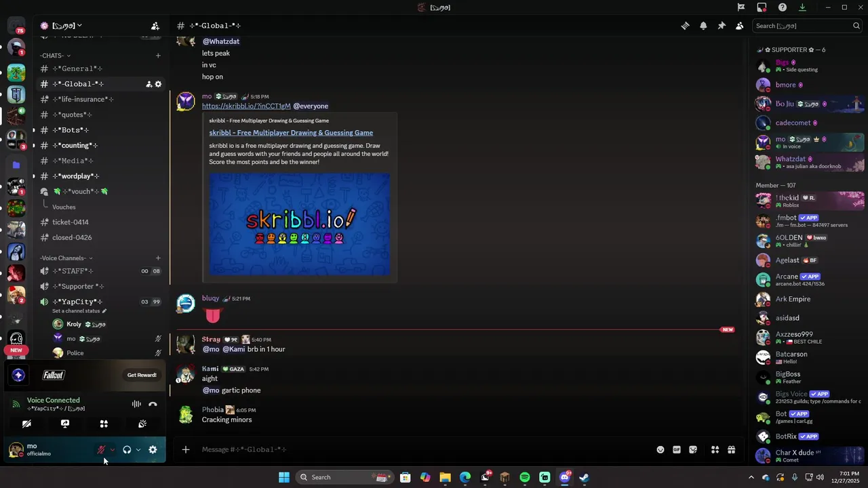Click the search box in channel header
868x488 pixels.
tap(807, 26)
